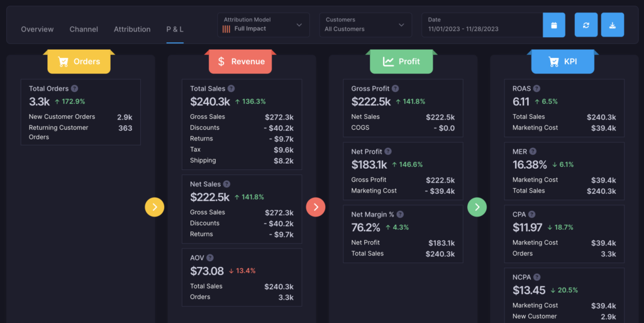Click the 6.11 ROAS value
644x323 pixels.
(521, 101)
